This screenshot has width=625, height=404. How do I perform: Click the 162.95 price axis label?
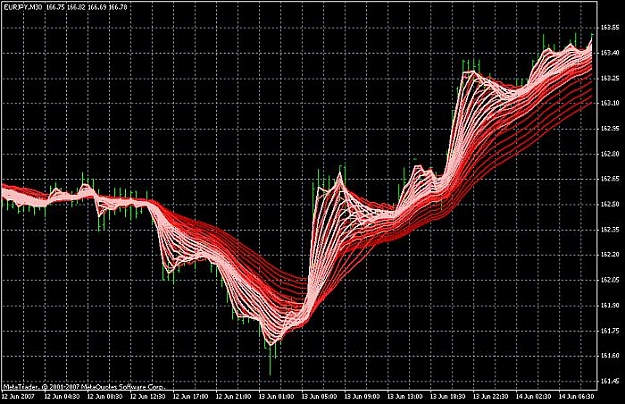[x=610, y=128]
